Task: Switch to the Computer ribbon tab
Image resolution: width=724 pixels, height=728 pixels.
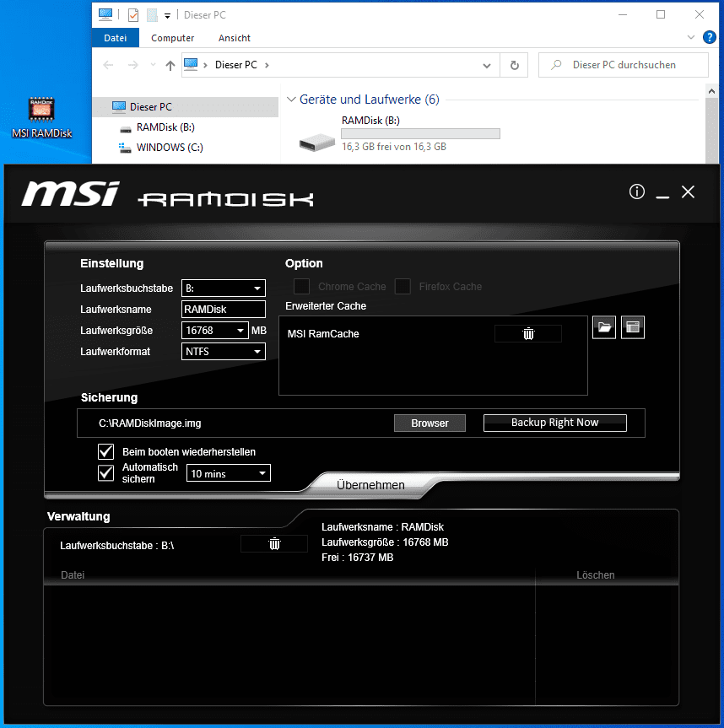Action: click(172, 38)
